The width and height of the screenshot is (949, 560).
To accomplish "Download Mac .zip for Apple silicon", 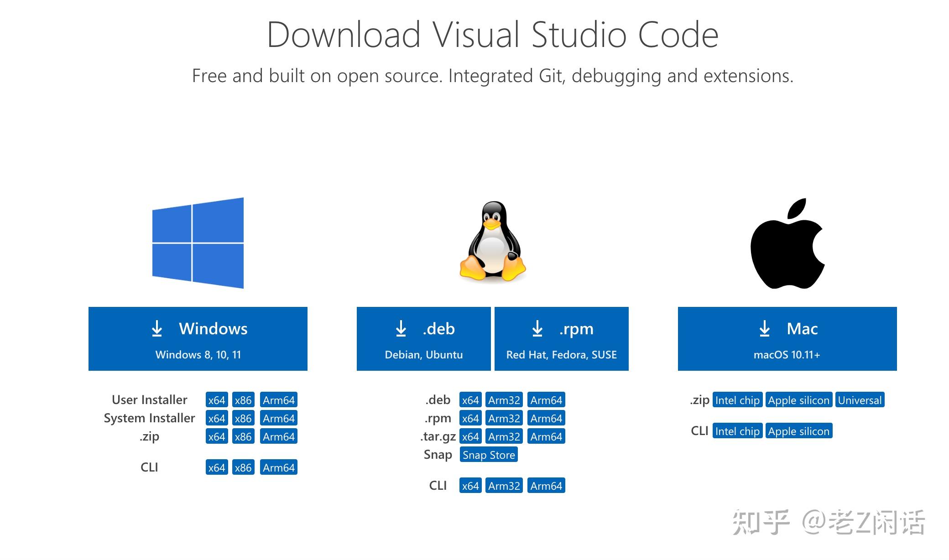I will click(x=799, y=400).
